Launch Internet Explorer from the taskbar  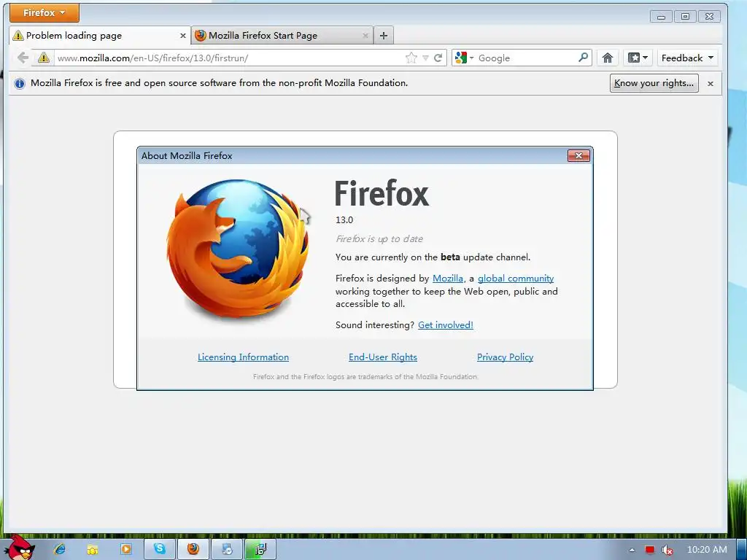[x=60, y=550]
